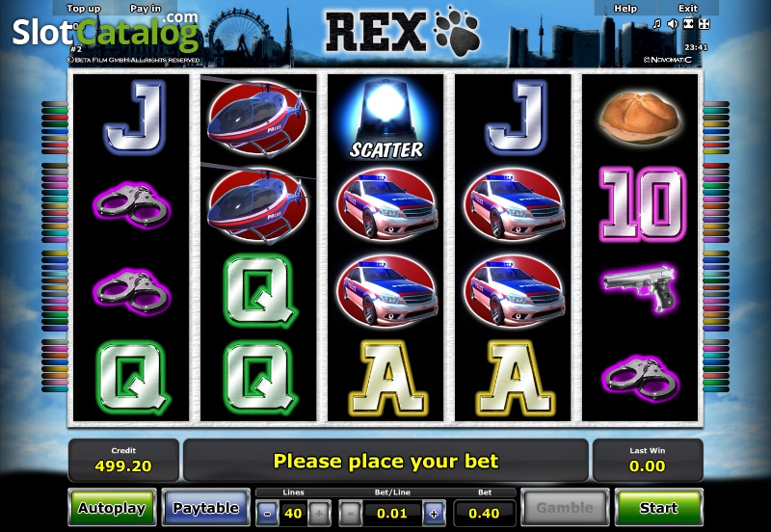Image resolution: width=771 pixels, height=532 pixels.
Task: Click the bread roll symbol
Action: tap(640, 118)
